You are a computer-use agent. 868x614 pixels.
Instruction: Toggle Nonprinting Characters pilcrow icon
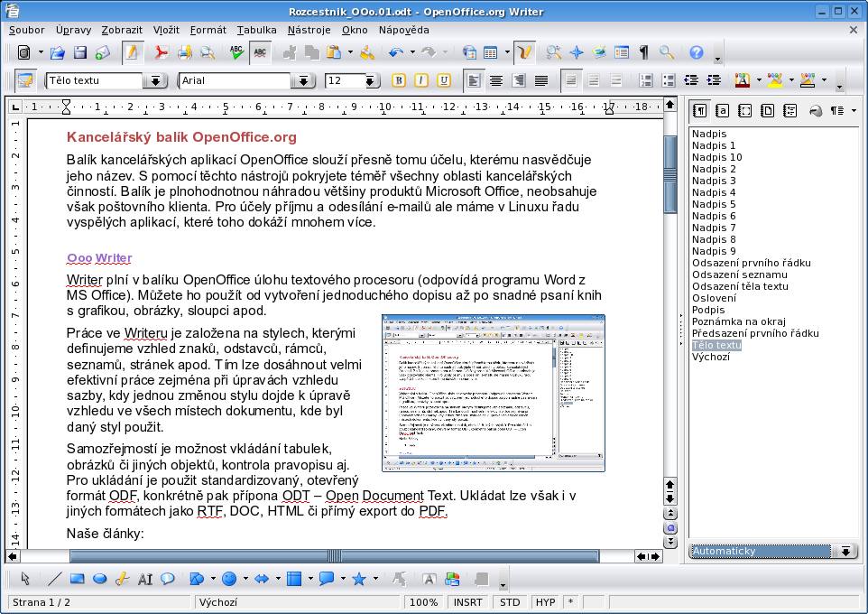(644, 52)
